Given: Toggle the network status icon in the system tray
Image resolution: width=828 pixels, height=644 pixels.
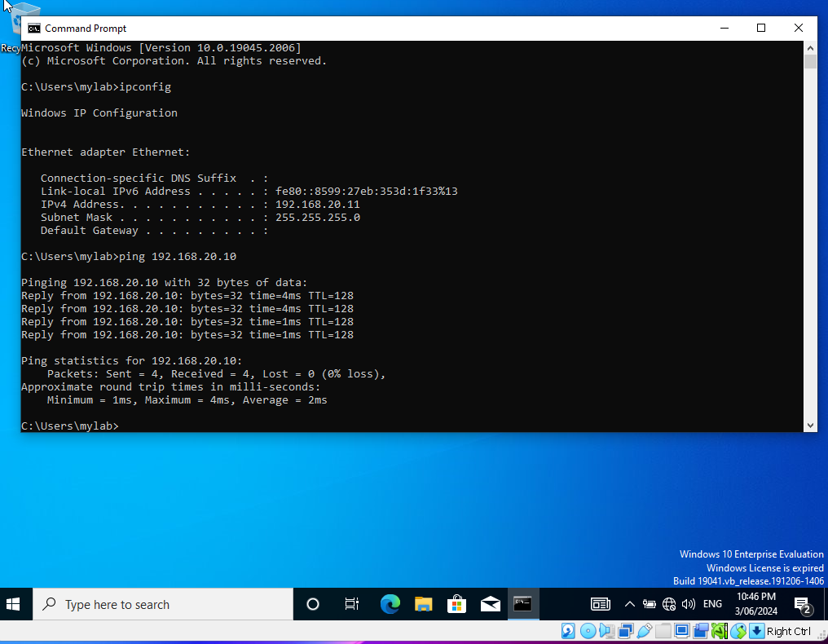Looking at the screenshot, I should (669, 604).
